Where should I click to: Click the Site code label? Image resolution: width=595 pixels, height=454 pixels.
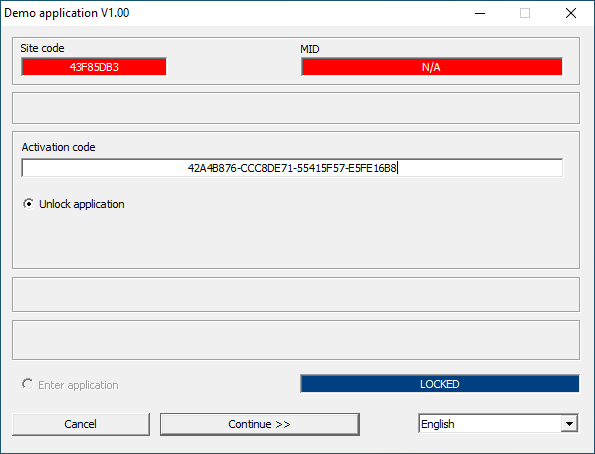click(42, 48)
